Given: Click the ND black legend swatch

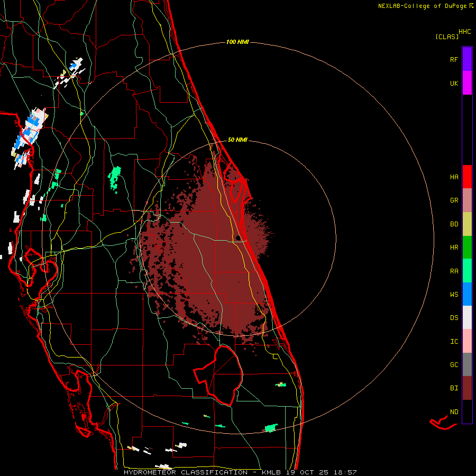Looking at the screenshot, I should point(467,411).
